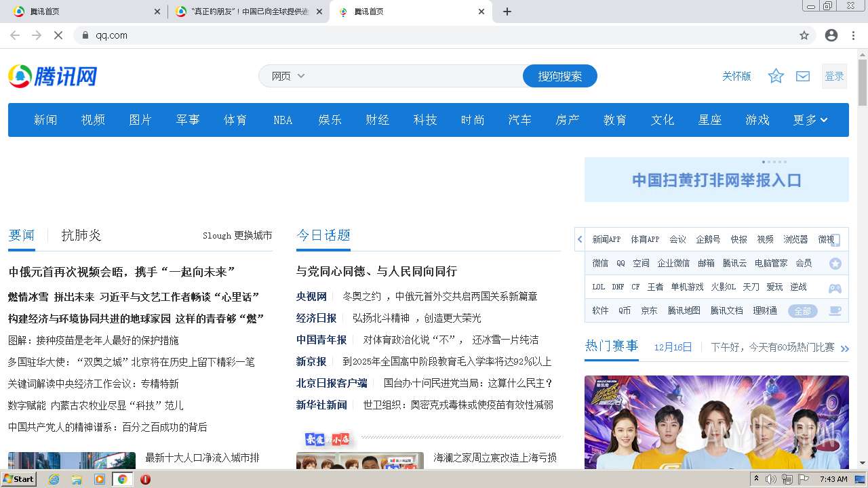Open the Windows Start menu
This screenshot has height=488, width=868.
pos(19,479)
